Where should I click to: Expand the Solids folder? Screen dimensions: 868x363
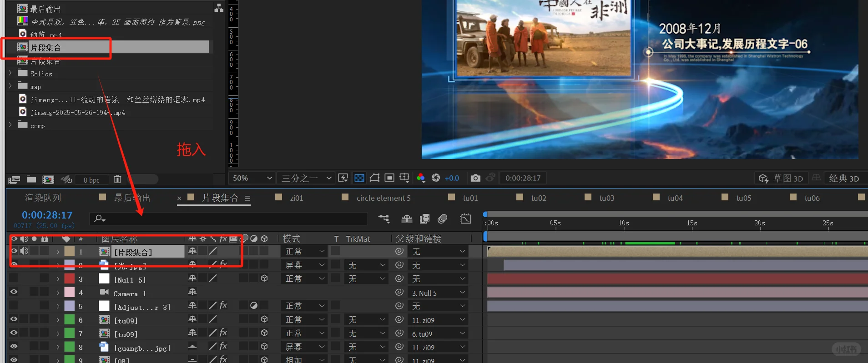point(10,73)
